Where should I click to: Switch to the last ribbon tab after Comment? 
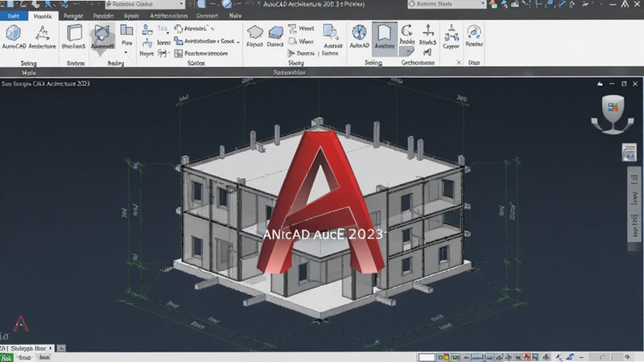(235, 15)
